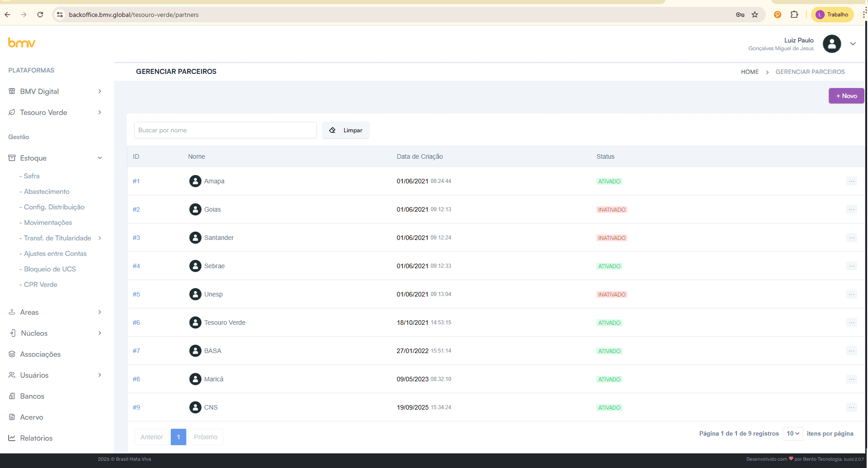
Task: Open the HOME breadcrumb link
Action: (750, 72)
